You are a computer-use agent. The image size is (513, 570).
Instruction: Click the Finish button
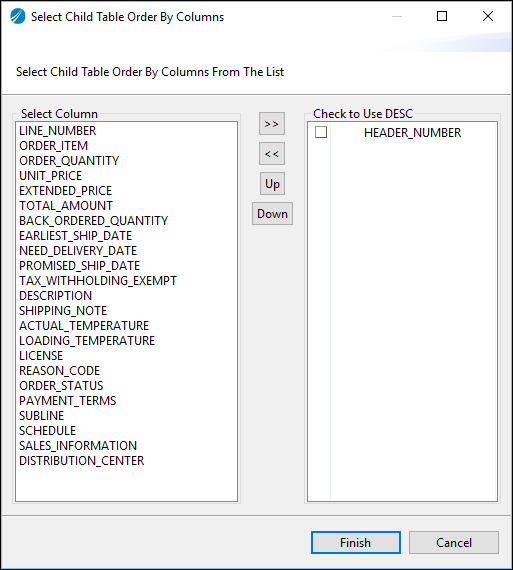[x=356, y=542]
